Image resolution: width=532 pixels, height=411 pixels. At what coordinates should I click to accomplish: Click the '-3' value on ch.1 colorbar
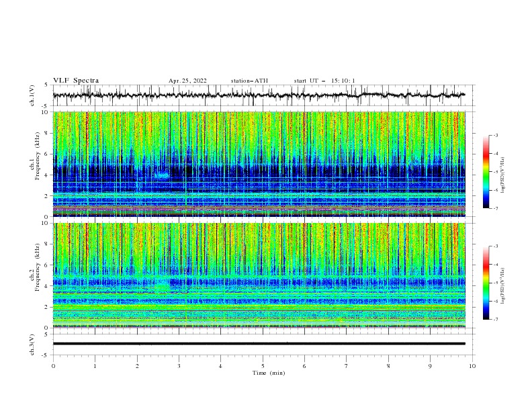pos(495,135)
